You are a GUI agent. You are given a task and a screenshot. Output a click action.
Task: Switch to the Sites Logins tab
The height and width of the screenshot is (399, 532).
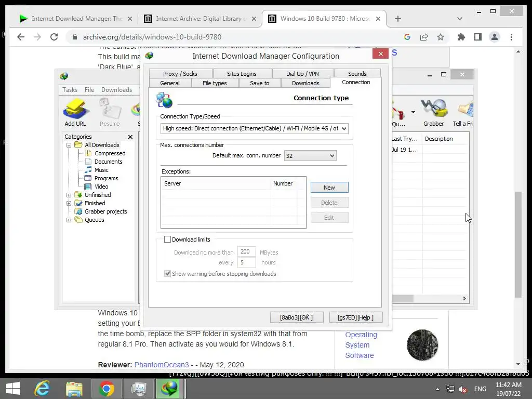[242, 74]
